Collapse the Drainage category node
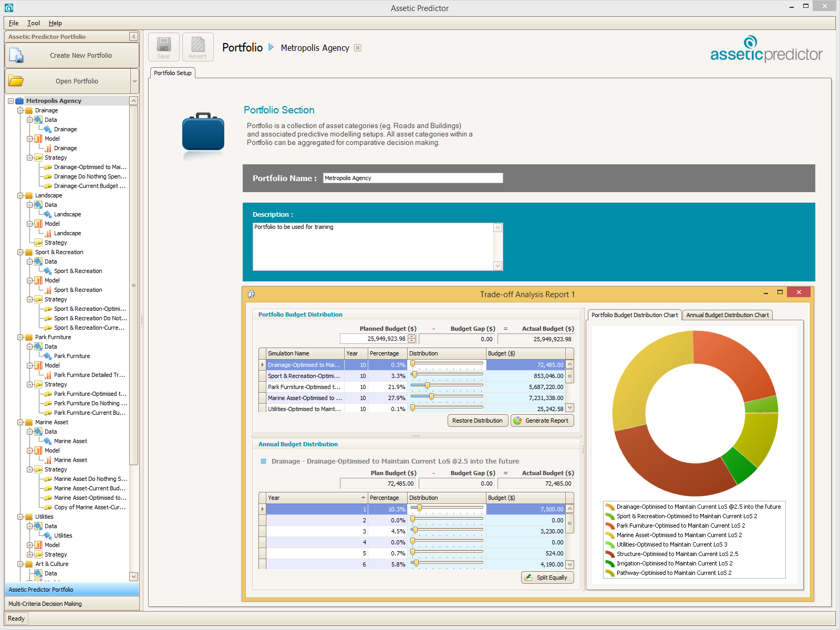The image size is (840, 630). coord(20,110)
